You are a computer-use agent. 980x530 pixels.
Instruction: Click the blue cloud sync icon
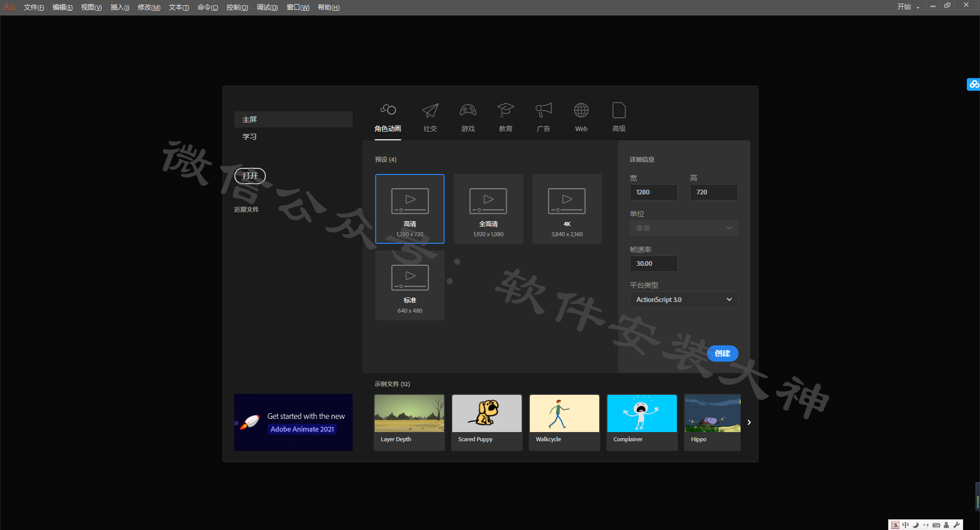(x=974, y=84)
